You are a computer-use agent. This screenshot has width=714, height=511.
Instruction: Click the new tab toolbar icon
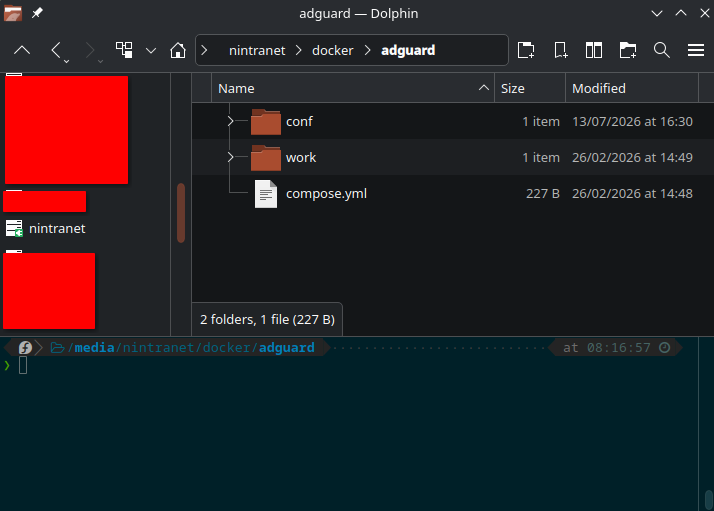pos(526,50)
